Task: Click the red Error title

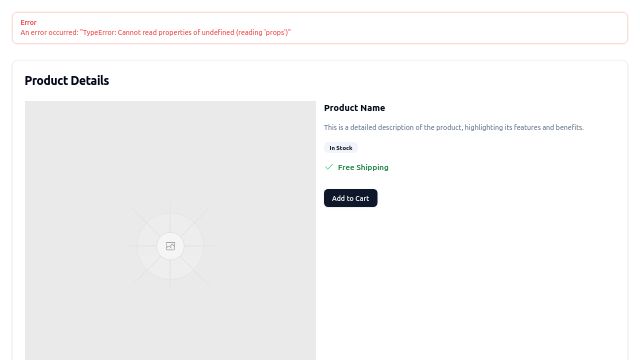Action: pos(29,22)
